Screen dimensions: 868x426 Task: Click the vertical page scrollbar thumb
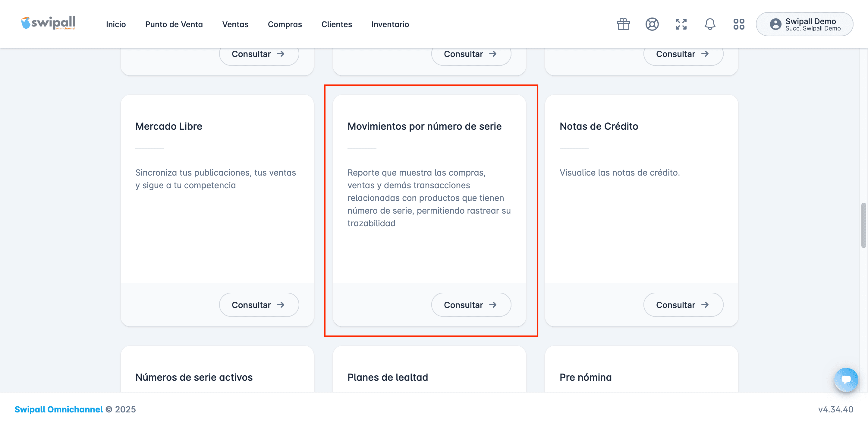point(863,225)
